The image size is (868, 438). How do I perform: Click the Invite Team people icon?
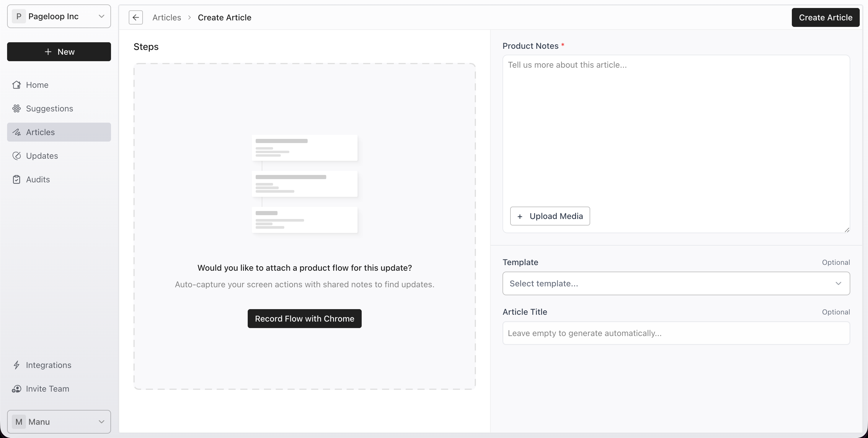(17, 389)
